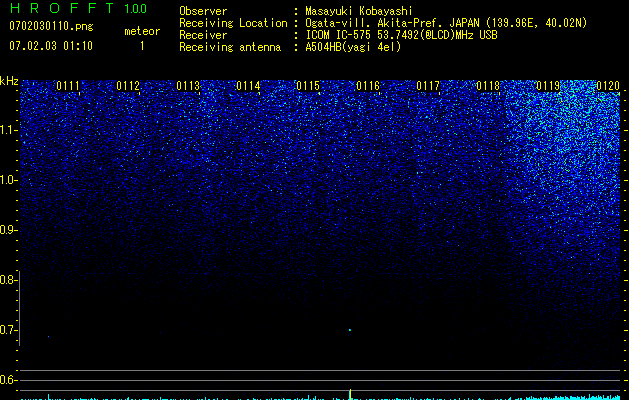Click the faint echo dot near the left edge at 0.7 kHz

49,337
